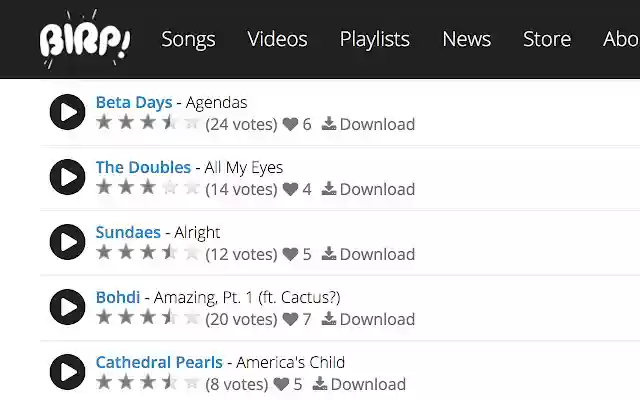Viewport: 640px width, 400px height.
Task: Play Cathedral Pearls - America's Child
Action: pyautogui.click(x=67, y=371)
